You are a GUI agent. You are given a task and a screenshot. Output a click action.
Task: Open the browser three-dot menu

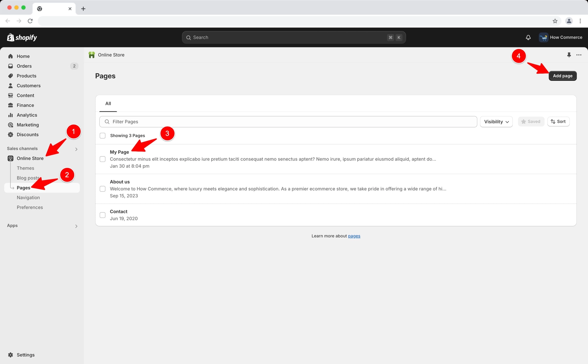(580, 21)
